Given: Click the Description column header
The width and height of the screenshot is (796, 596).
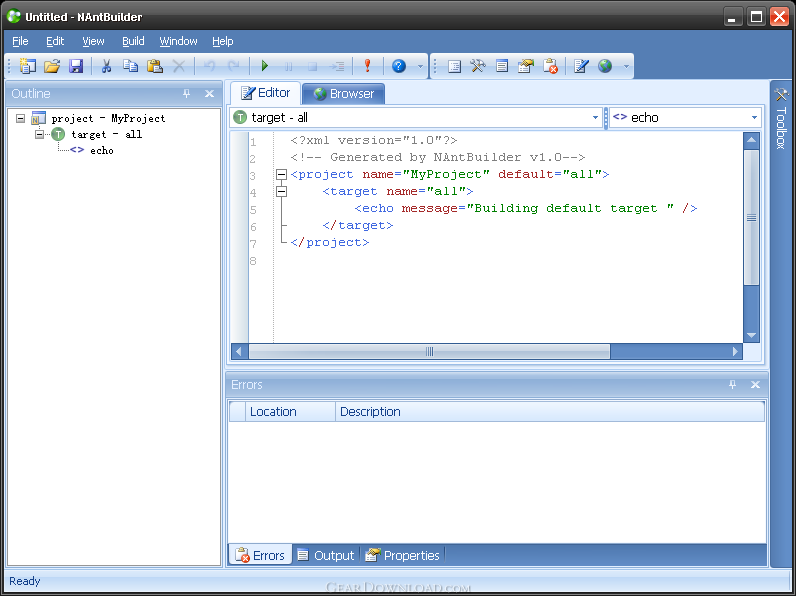Looking at the screenshot, I should (550, 412).
